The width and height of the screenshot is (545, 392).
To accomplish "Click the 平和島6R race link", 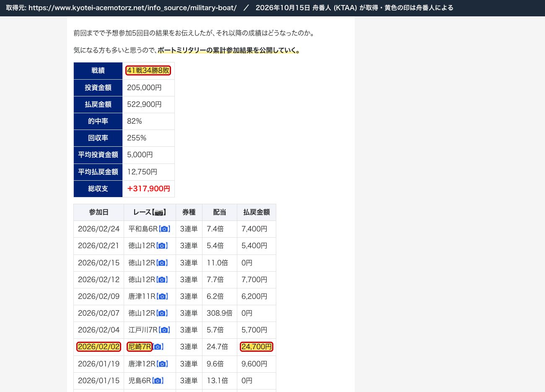I will (143, 229).
